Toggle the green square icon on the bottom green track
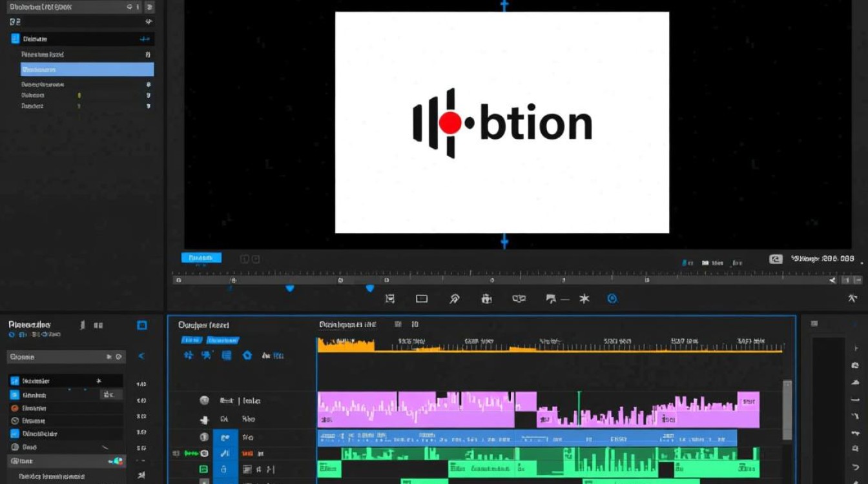Image resolution: width=868 pixels, height=484 pixels. pos(203,469)
